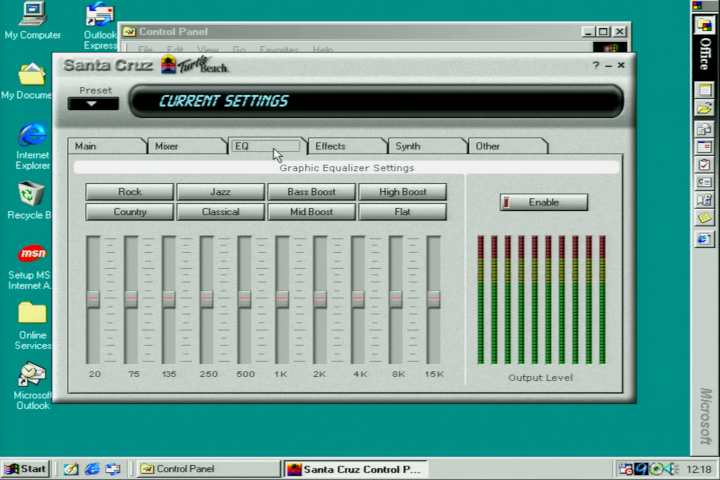The image size is (720, 480).
Task: Click the Santa Cruz help question mark
Action: tap(596, 65)
